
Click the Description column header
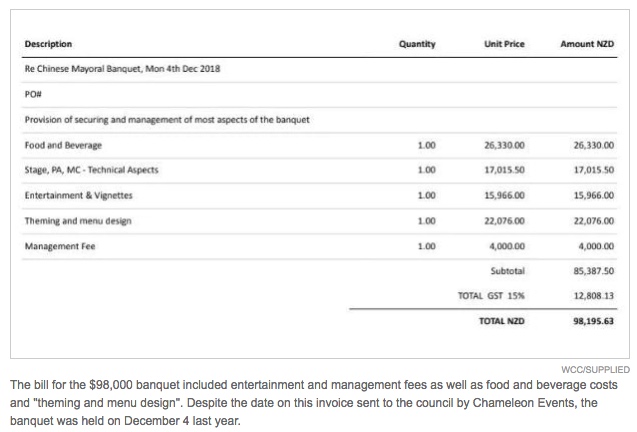click(x=48, y=44)
